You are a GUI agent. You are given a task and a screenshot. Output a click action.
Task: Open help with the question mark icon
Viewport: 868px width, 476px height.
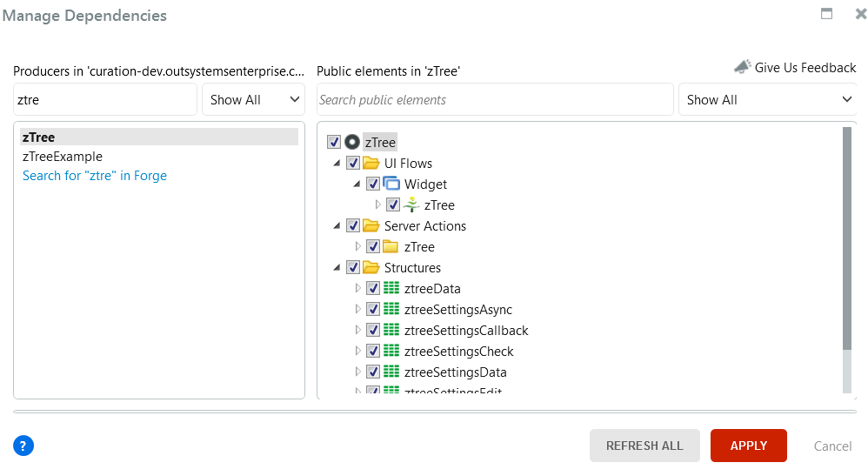click(23, 446)
